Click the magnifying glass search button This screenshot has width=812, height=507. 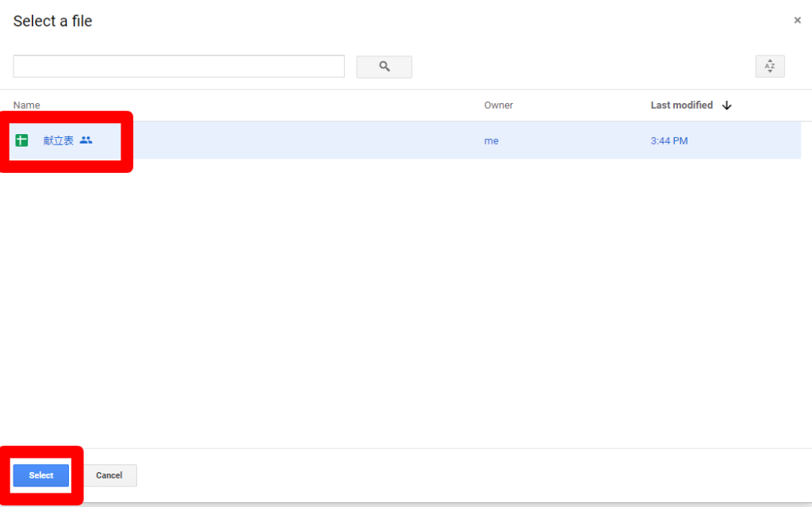(x=384, y=67)
